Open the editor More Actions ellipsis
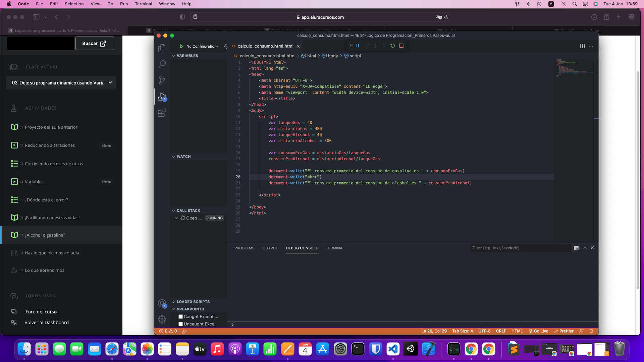 pos(591,46)
